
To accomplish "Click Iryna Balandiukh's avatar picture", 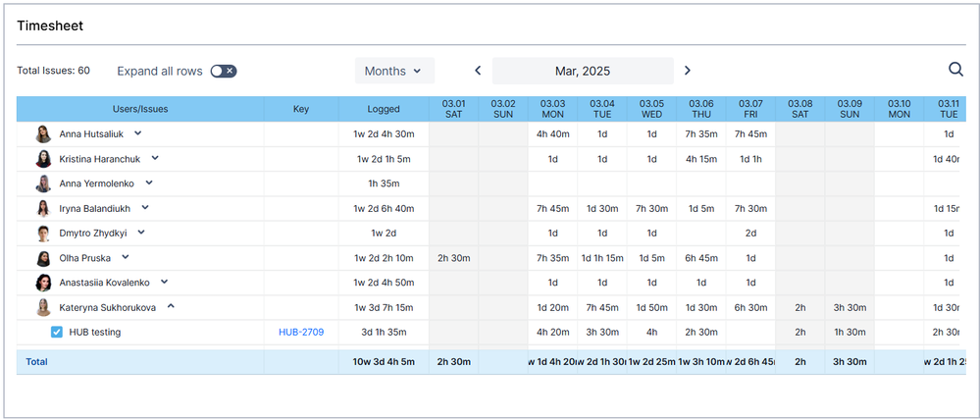I will coord(43,208).
